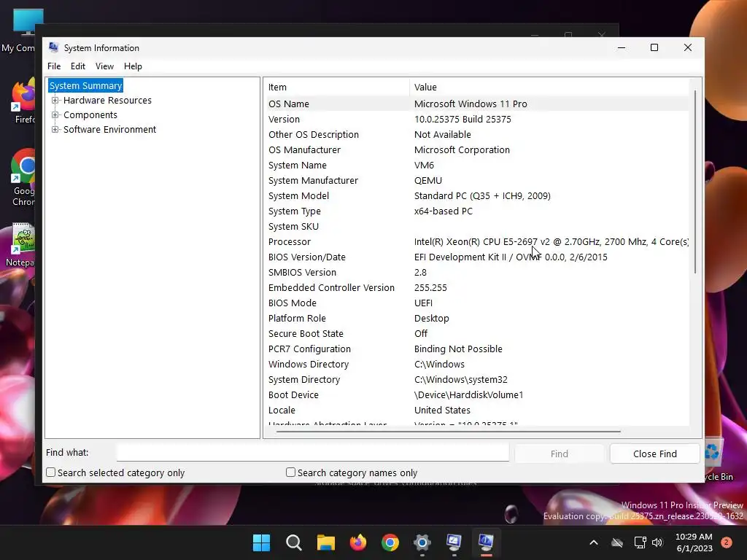Select the System SKU row
The image size is (747, 560).
[x=477, y=226]
